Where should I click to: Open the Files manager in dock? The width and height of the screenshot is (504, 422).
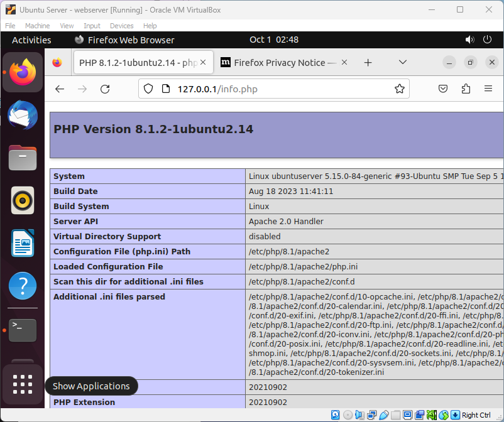pos(23,158)
